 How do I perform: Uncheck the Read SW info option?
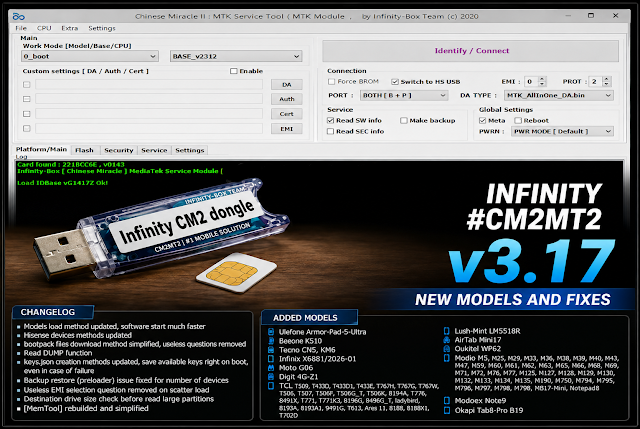pos(331,120)
